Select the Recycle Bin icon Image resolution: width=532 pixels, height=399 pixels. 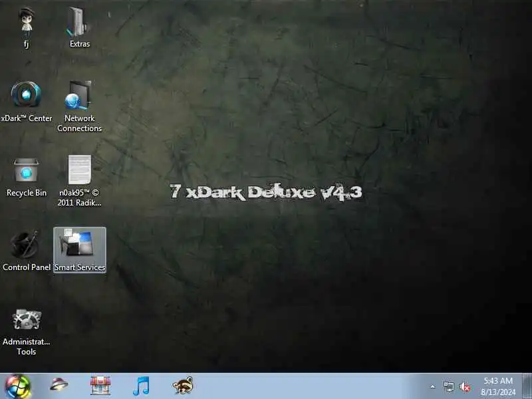[x=26, y=170]
